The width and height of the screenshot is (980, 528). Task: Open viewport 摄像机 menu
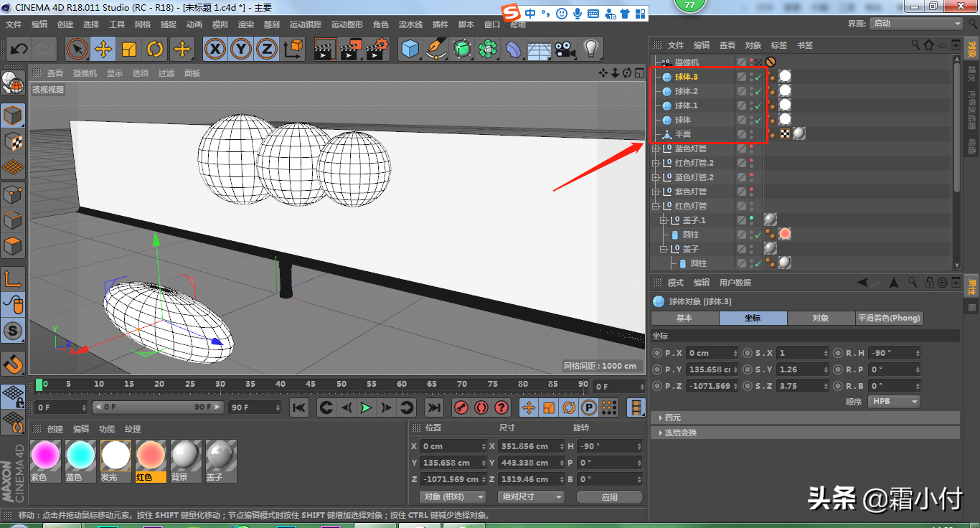[x=85, y=73]
